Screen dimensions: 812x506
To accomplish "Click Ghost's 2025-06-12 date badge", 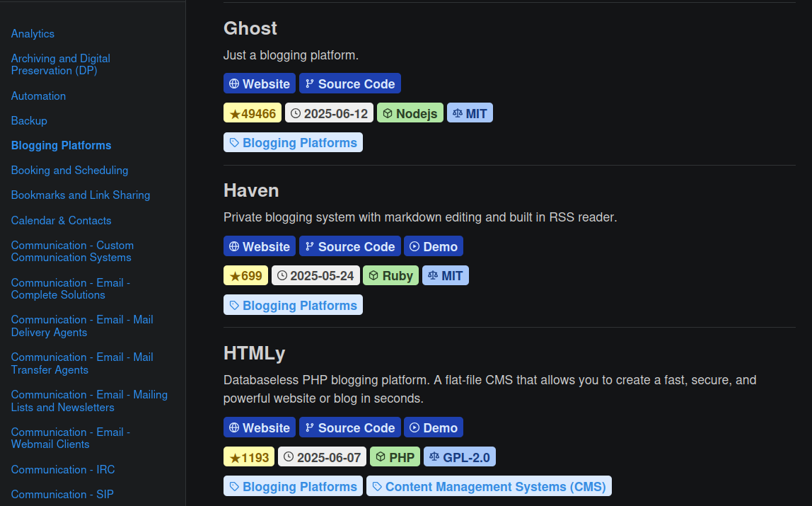I will click(330, 113).
